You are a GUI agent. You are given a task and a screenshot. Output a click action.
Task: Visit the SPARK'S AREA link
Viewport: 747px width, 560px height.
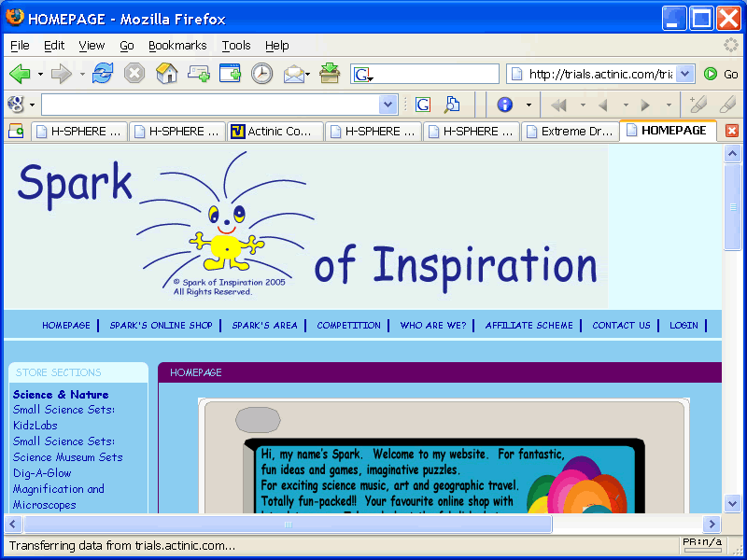coord(264,325)
